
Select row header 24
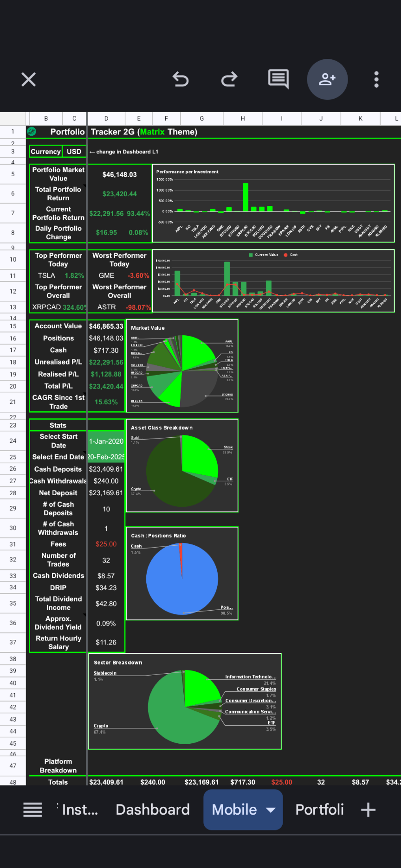coord(13,441)
